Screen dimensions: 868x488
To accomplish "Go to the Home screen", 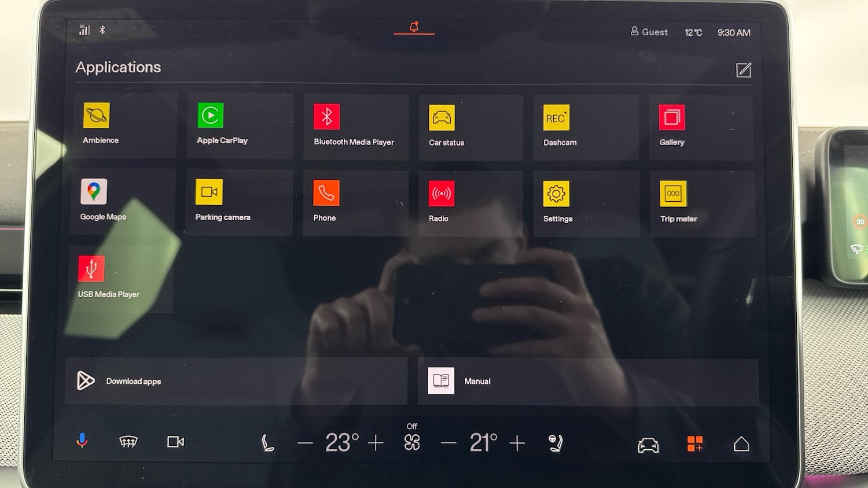I will pyautogui.click(x=741, y=444).
